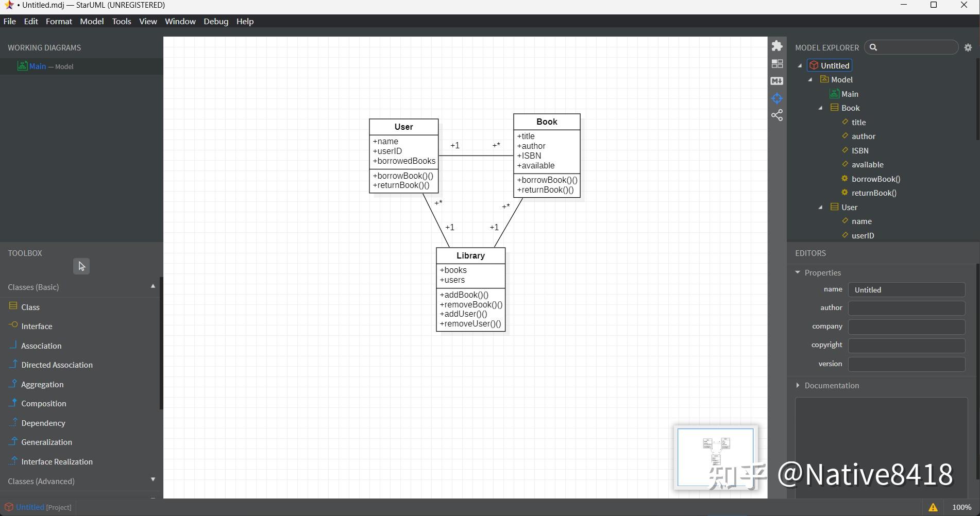This screenshot has width=980, height=516.
Task: Select the userID attribute under User
Action: pyautogui.click(x=863, y=235)
